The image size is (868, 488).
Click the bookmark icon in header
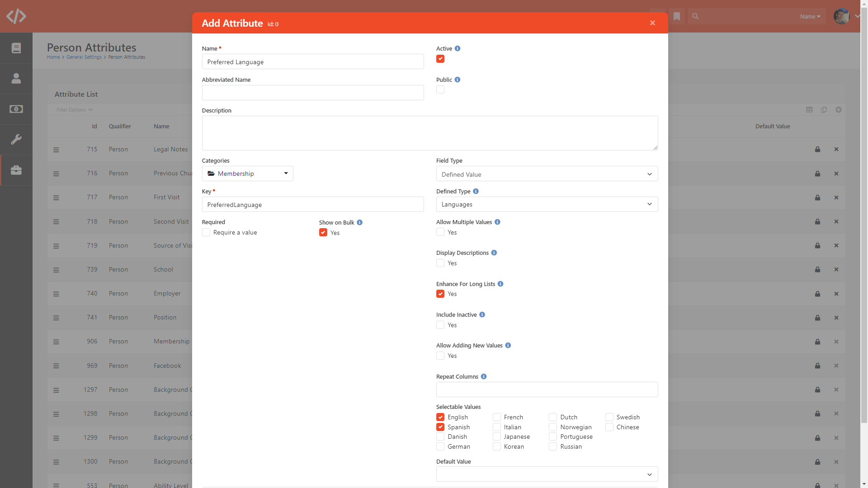tap(677, 16)
